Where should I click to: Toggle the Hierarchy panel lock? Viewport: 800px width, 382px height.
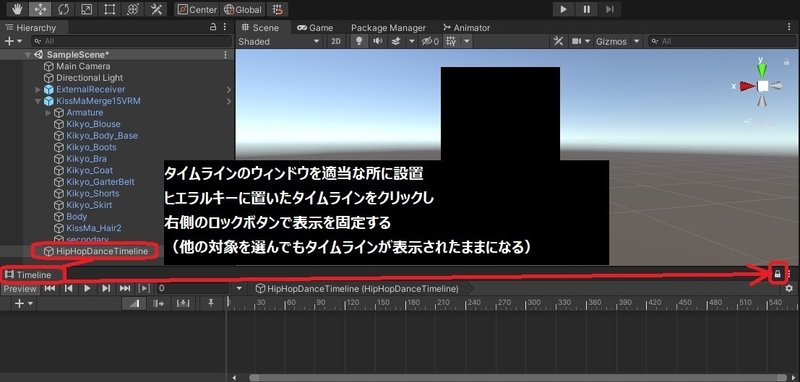coord(213,28)
